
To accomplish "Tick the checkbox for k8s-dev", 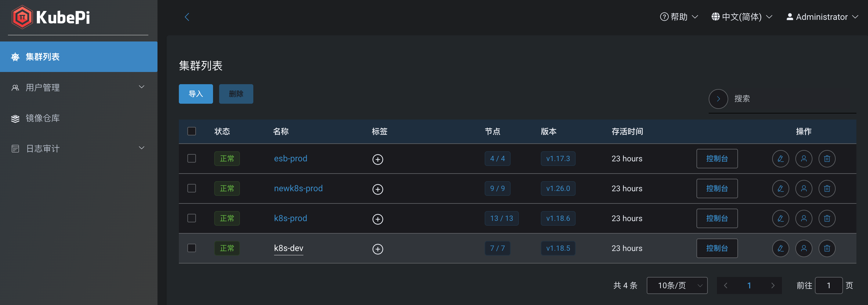I will click(x=192, y=248).
